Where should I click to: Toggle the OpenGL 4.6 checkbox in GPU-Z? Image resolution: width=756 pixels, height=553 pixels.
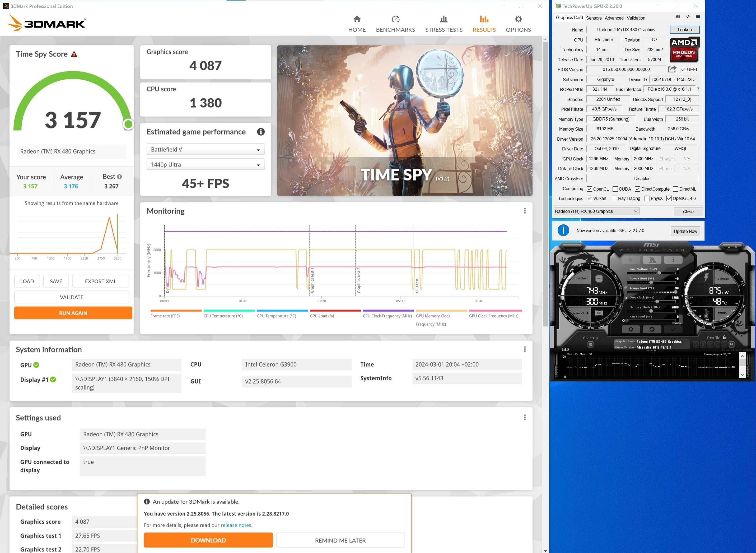(669, 199)
